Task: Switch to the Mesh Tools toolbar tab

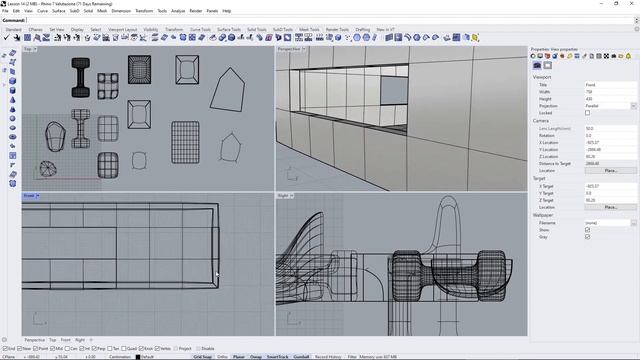Action: (309, 29)
